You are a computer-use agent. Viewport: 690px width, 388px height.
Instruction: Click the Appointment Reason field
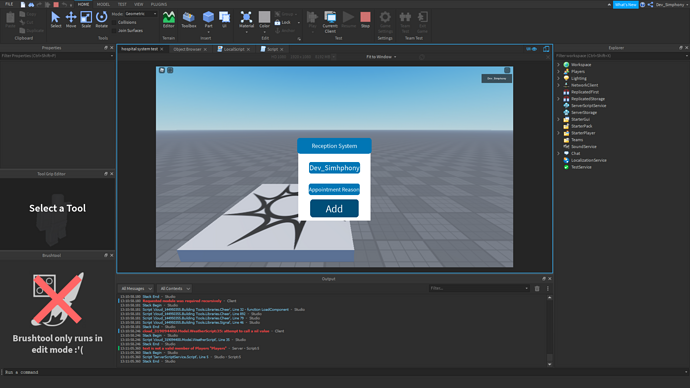point(334,189)
